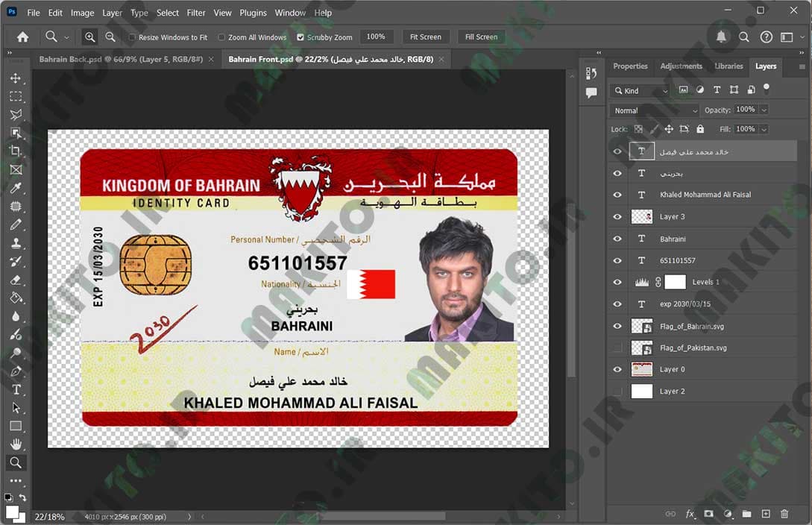Click the 100% zoom button
Screen dimensions: 812x525
[x=376, y=37]
